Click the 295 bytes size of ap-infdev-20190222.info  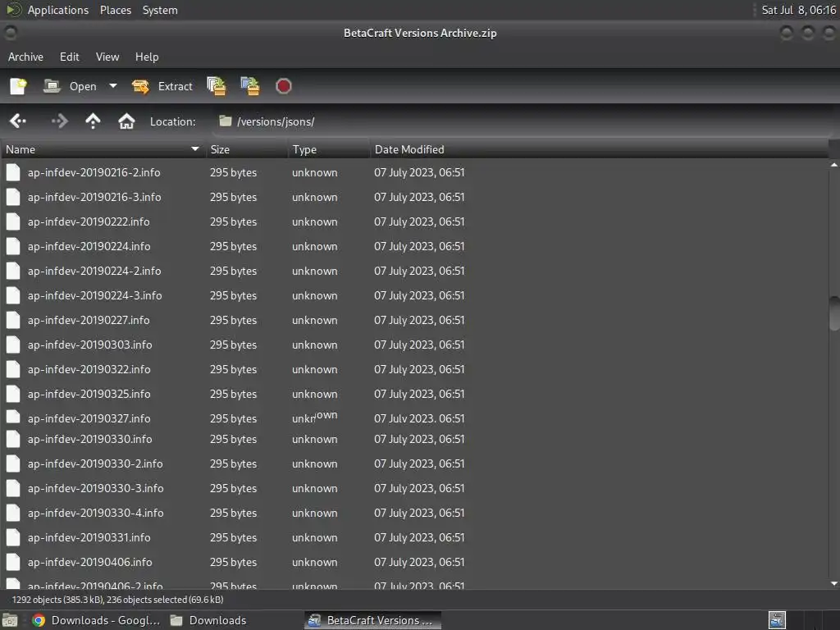coord(233,221)
